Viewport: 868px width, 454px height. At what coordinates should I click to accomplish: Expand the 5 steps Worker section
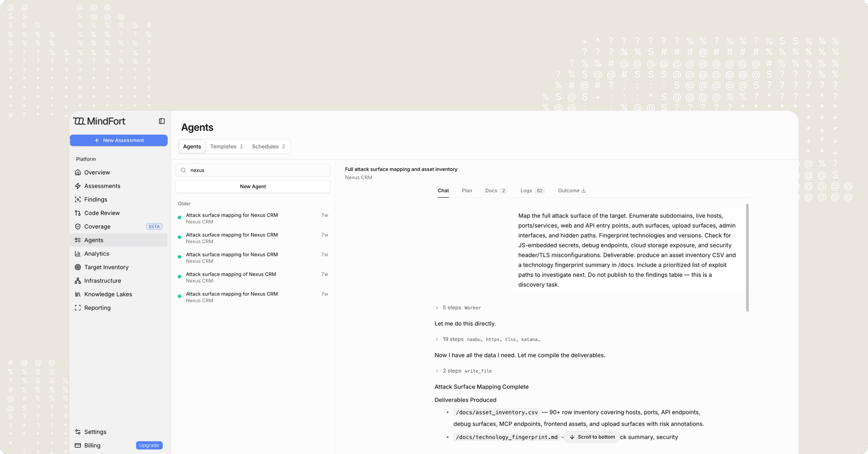click(458, 308)
